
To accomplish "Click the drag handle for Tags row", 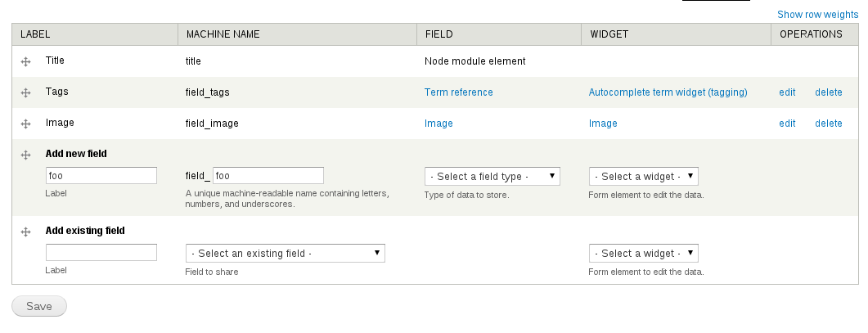I will pyautogui.click(x=25, y=93).
